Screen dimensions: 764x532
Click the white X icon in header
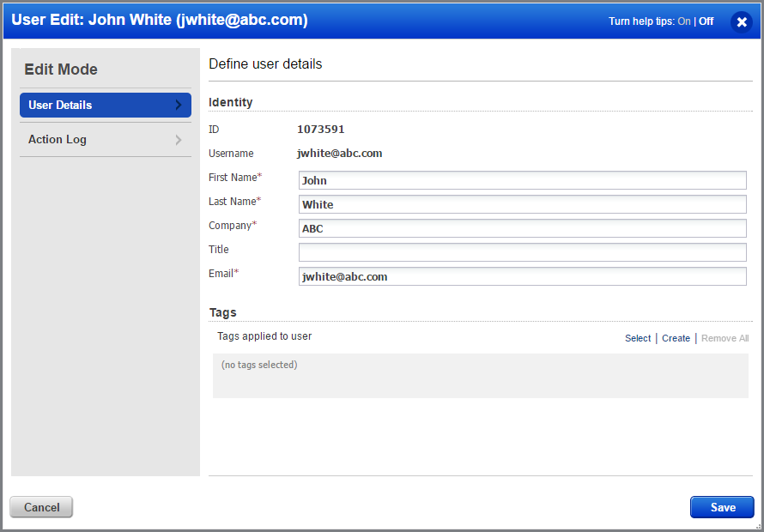[742, 22]
